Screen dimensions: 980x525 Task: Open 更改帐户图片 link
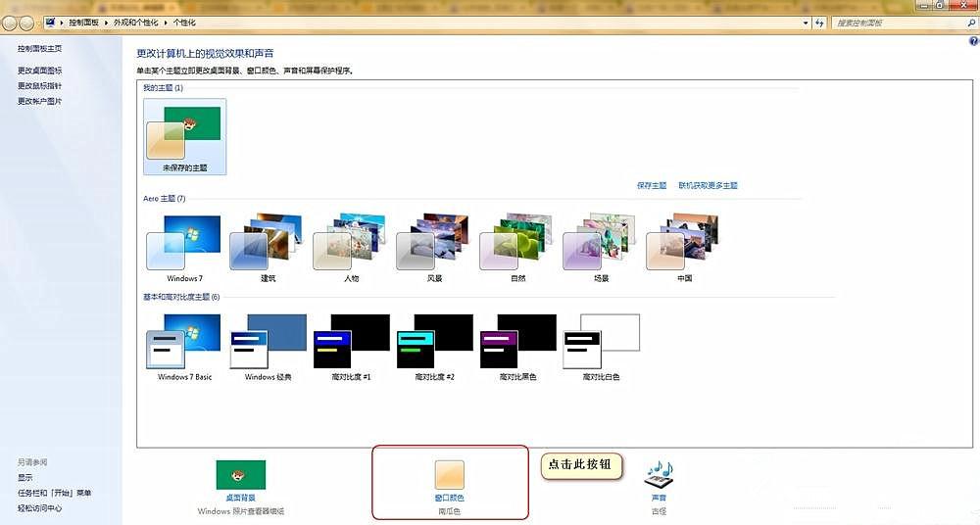[40, 101]
